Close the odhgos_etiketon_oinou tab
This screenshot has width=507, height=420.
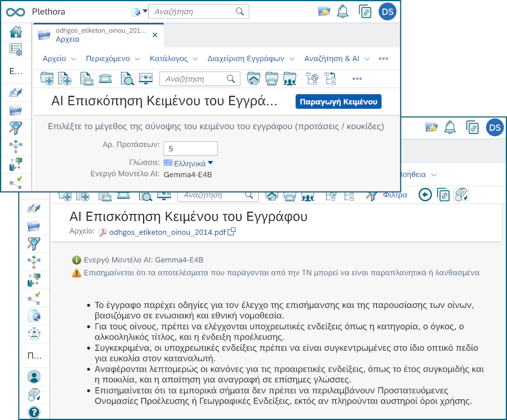(155, 35)
